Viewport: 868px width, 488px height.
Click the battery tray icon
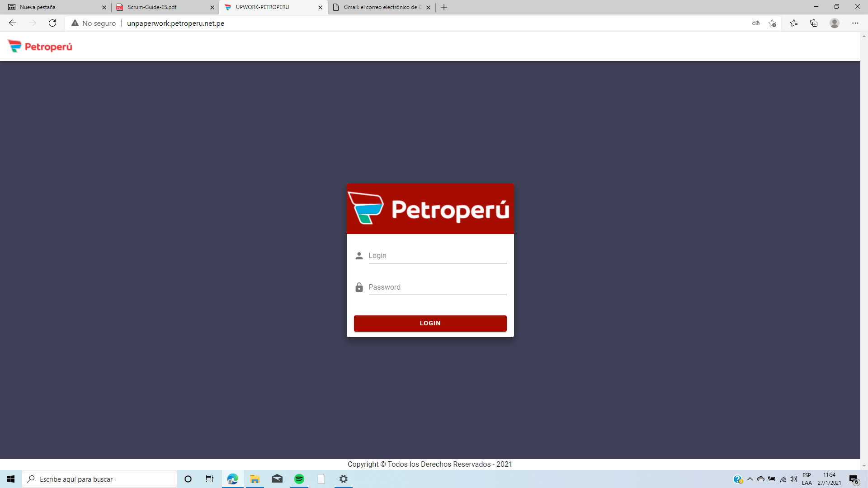(x=772, y=479)
